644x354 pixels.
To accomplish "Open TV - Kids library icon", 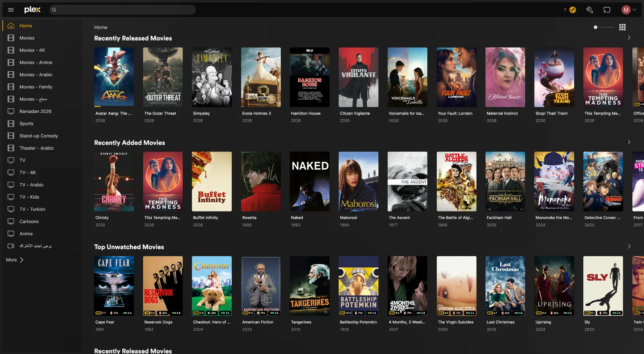I will click(11, 197).
